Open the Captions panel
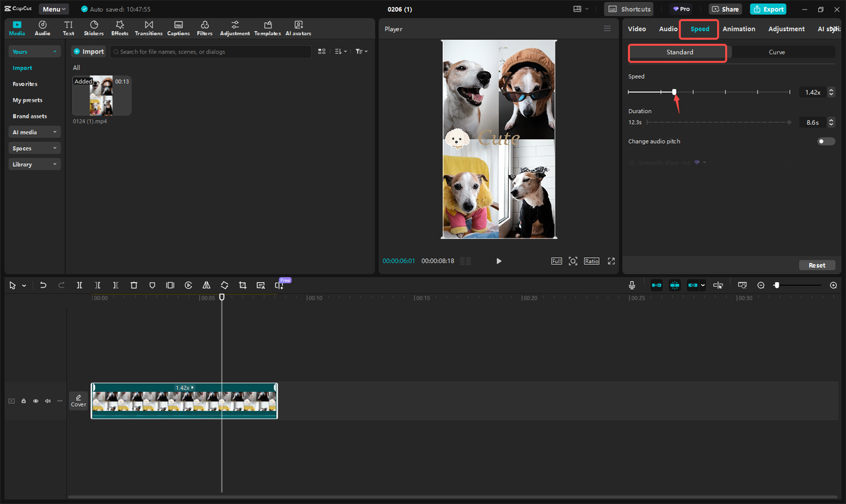 (178, 27)
